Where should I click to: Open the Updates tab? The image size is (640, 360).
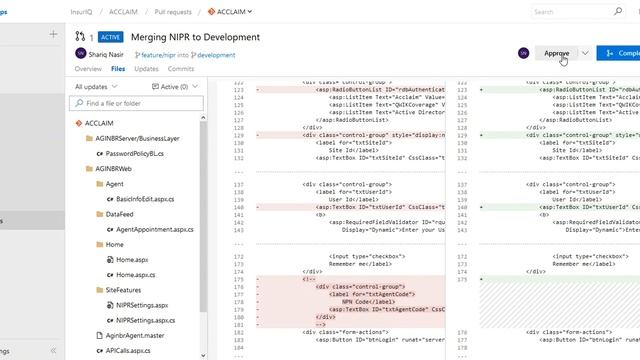(146, 69)
